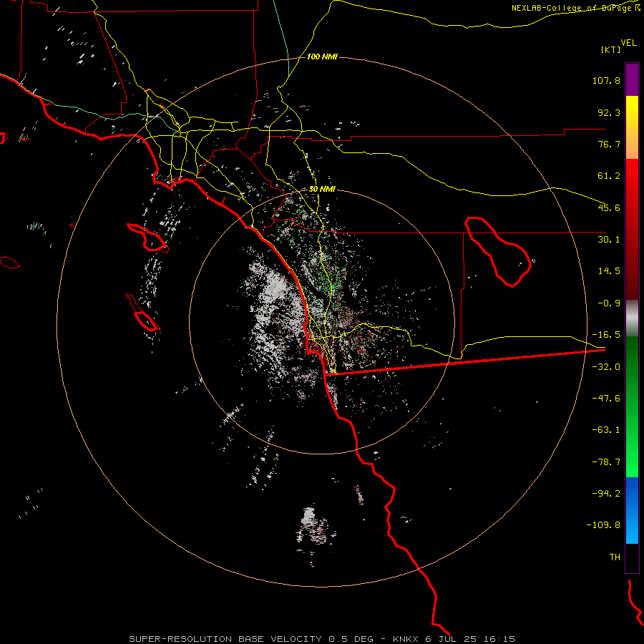The image size is (644, 644).
Task: Pick the purple segment of color bar
Action: click(632, 79)
